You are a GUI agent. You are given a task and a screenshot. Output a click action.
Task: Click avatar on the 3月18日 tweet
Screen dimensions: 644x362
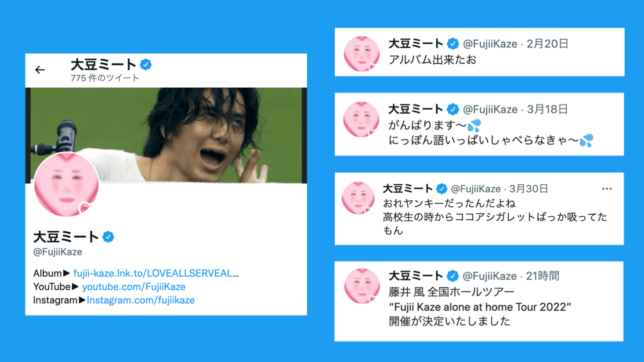click(362, 119)
